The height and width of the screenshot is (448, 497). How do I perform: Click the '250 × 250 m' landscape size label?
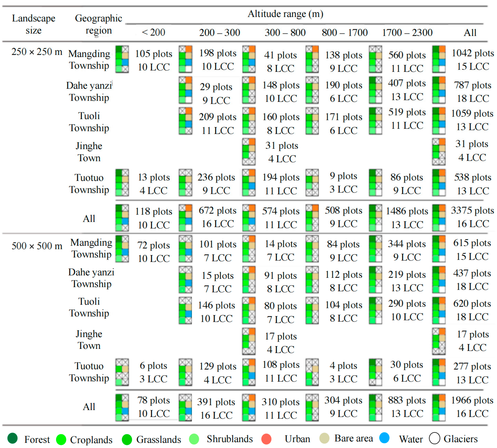37,52
